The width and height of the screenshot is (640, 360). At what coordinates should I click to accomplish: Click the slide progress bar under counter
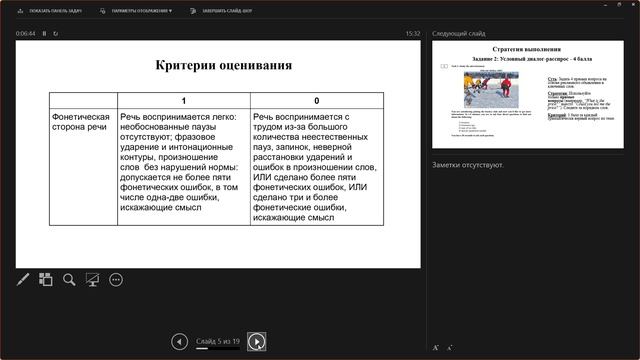218,349
